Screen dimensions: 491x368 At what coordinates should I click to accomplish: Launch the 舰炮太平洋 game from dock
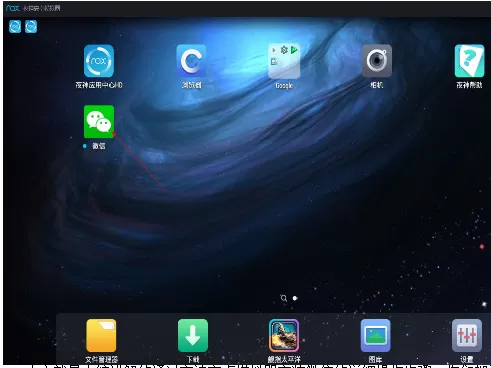tap(284, 335)
